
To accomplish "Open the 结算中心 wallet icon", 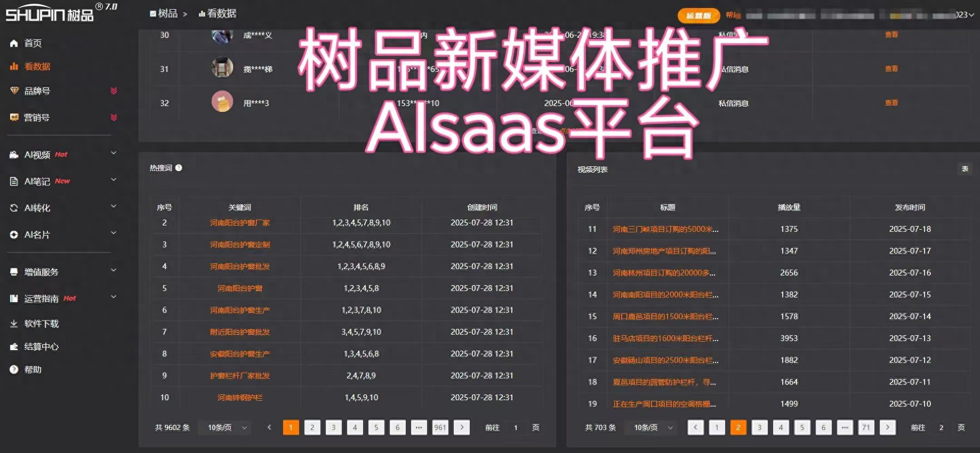I will point(14,346).
